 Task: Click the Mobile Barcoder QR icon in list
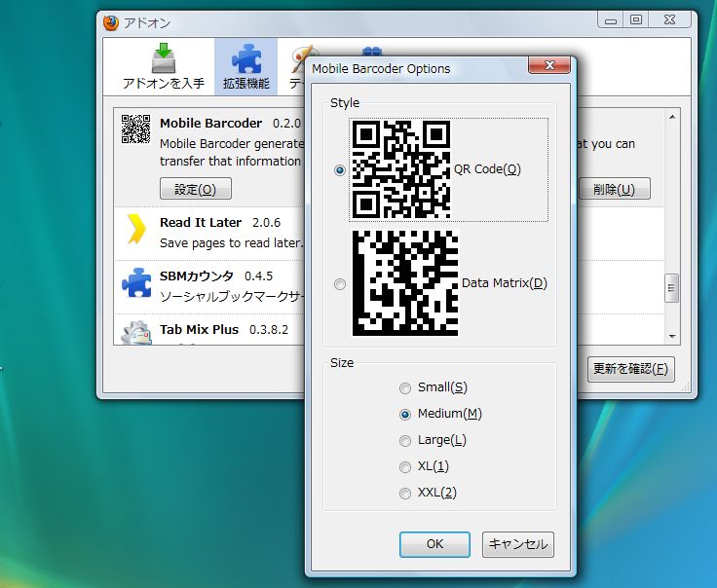pyautogui.click(x=135, y=129)
